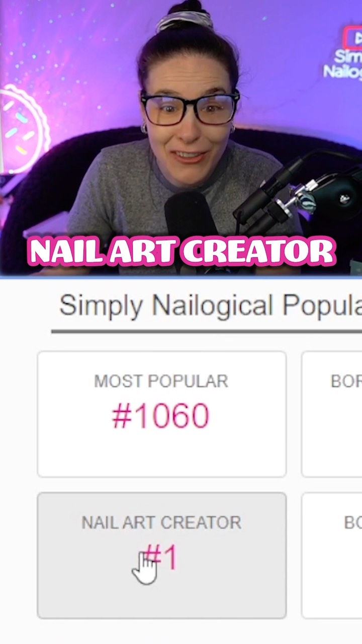Open the Most Popular stat card
Screen dimensions: 362x644
coord(162,414)
